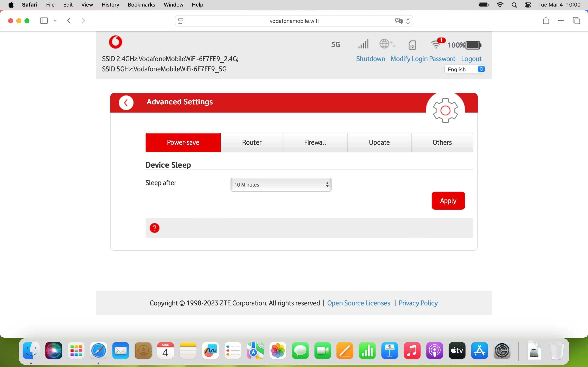Click the signal strength bars icon

tap(363, 44)
